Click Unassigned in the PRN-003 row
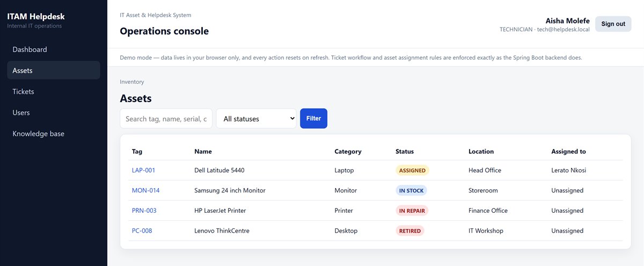The height and width of the screenshot is (266, 644). click(567, 211)
